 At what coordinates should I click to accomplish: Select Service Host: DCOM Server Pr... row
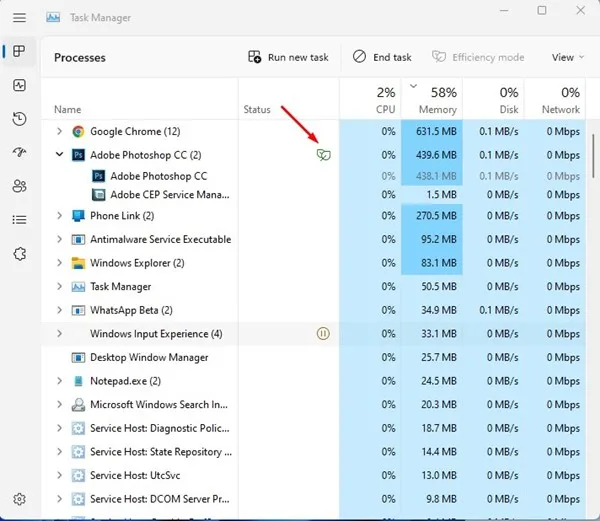click(x=314, y=499)
